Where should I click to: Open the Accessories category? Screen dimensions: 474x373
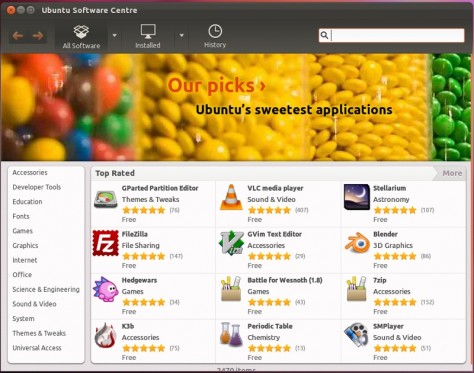[x=30, y=172]
